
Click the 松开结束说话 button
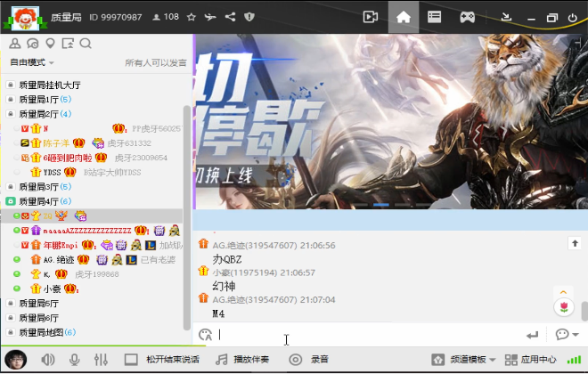pyautogui.click(x=173, y=360)
